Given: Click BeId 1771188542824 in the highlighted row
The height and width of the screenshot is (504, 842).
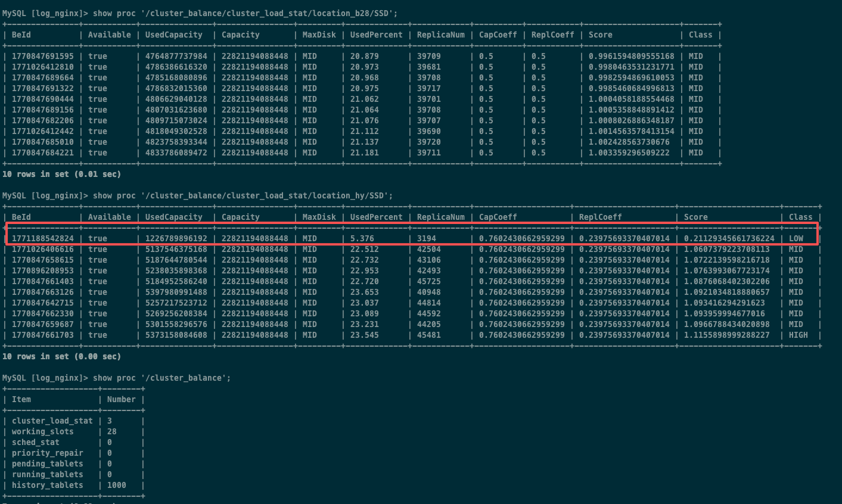Looking at the screenshot, I should pyautogui.click(x=43, y=238).
